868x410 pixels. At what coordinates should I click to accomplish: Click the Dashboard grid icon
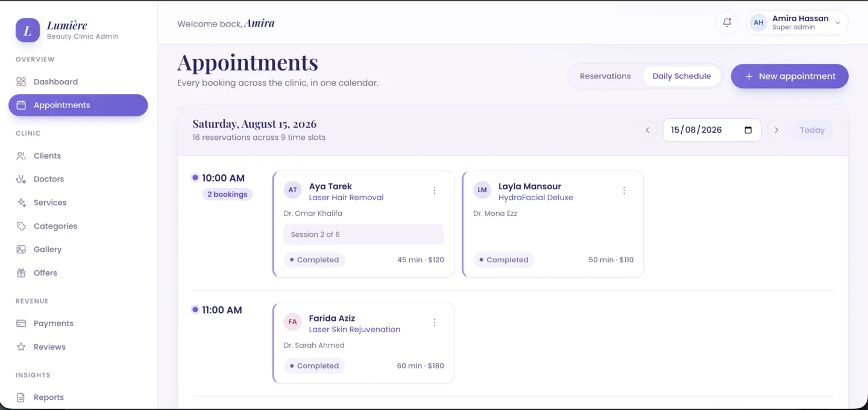[21, 82]
